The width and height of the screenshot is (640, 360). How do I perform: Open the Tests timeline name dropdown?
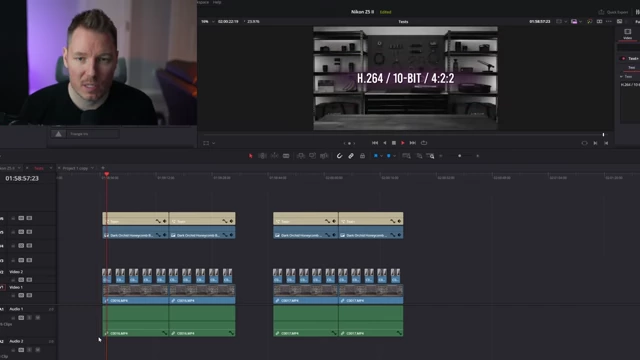click(x=403, y=22)
